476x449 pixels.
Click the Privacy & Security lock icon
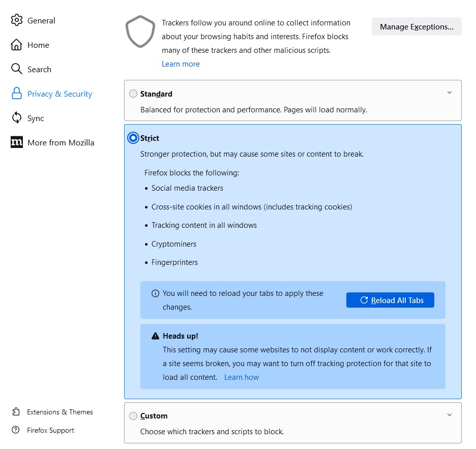17,94
